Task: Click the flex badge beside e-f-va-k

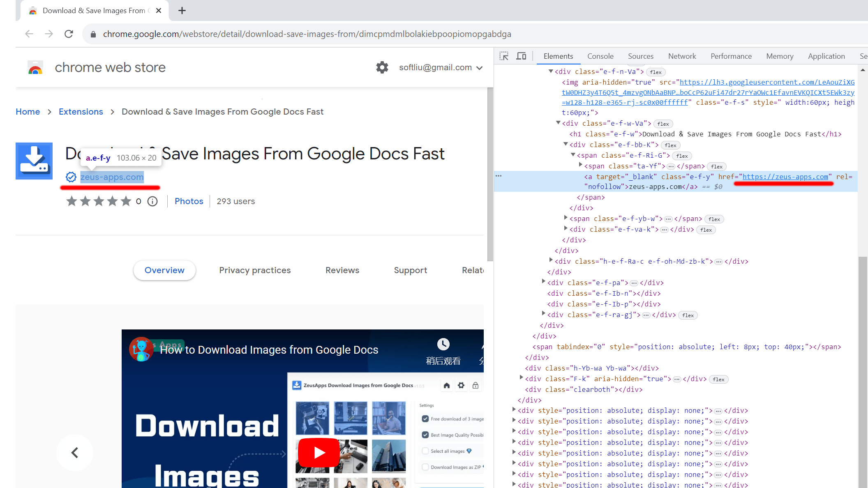Action: coord(706,230)
